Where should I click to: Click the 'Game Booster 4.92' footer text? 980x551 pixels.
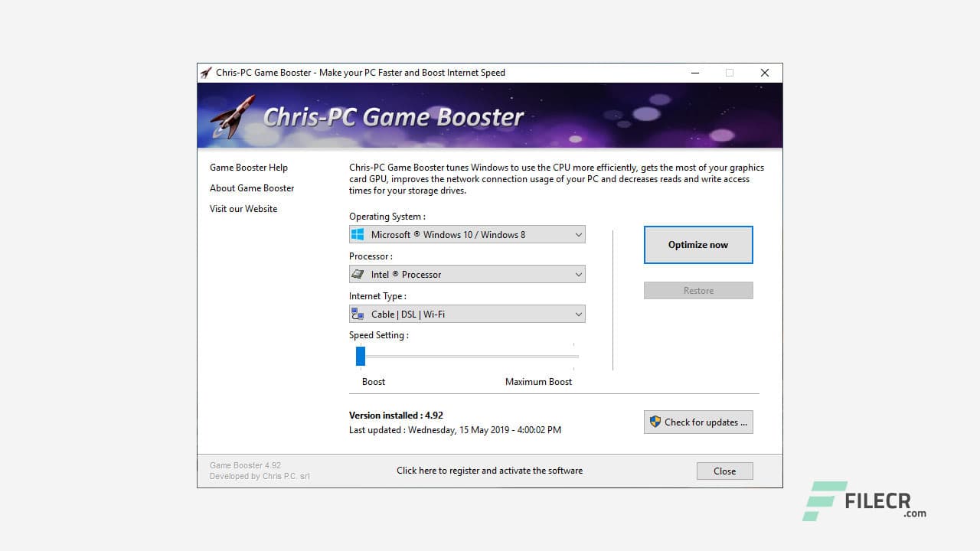point(246,465)
